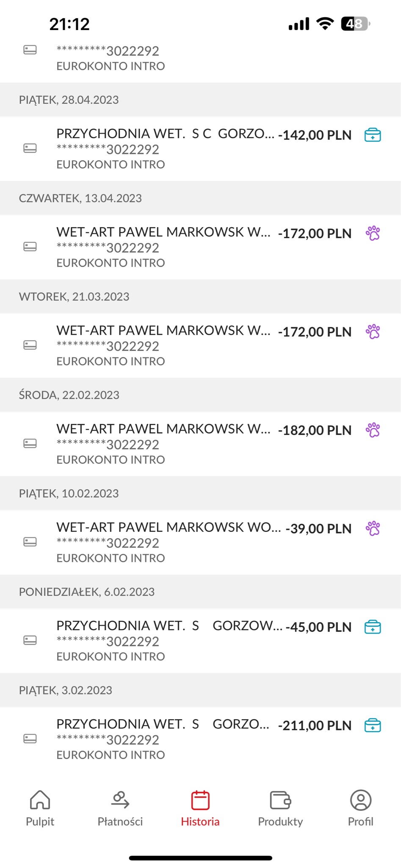Open the WET-ART transaction for -182,00 PLN
Viewport: 401px width, 868px height.
point(200,444)
